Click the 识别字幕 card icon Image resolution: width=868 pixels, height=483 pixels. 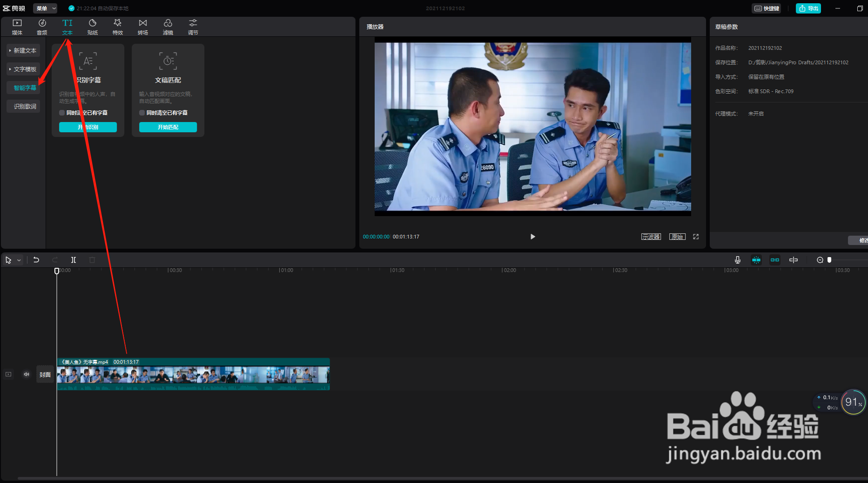pyautogui.click(x=88, y=61)
